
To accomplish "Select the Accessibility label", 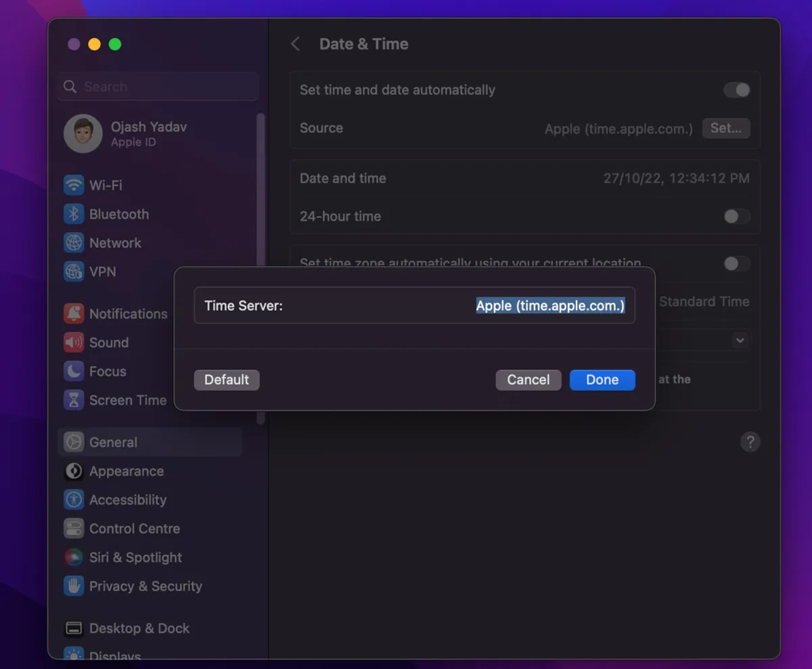I will pos(128,500).
